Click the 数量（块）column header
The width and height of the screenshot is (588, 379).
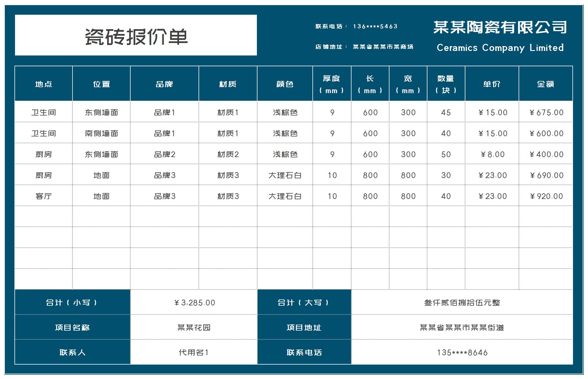[445, 84]
